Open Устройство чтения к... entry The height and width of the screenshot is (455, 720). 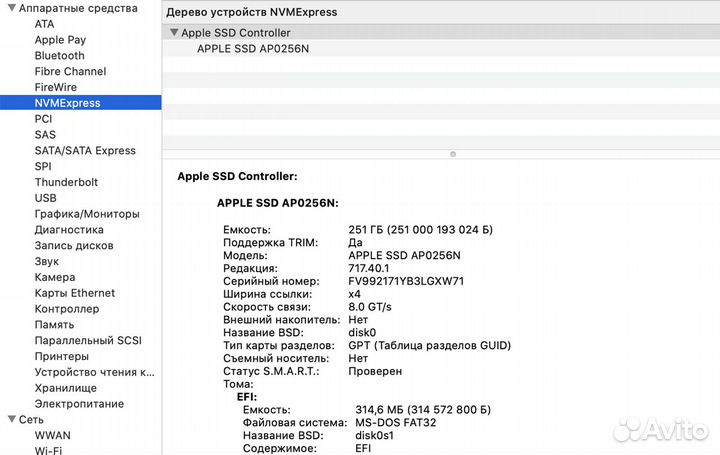95,372
